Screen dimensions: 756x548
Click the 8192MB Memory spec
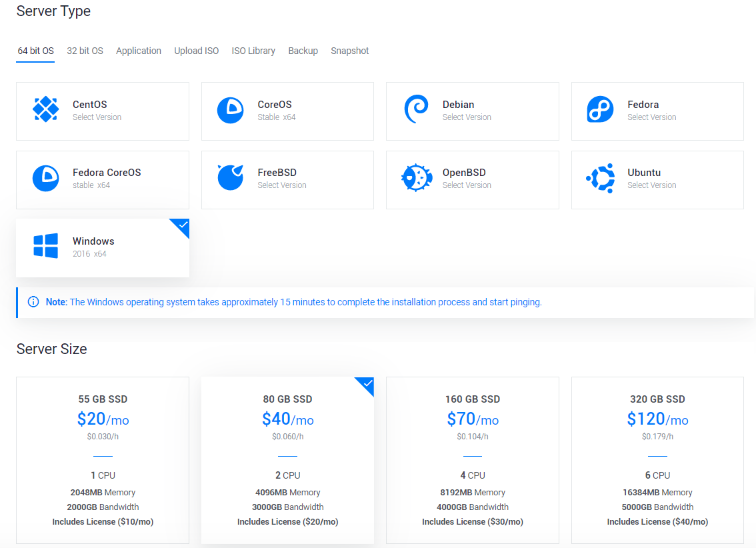pos(473,493)
